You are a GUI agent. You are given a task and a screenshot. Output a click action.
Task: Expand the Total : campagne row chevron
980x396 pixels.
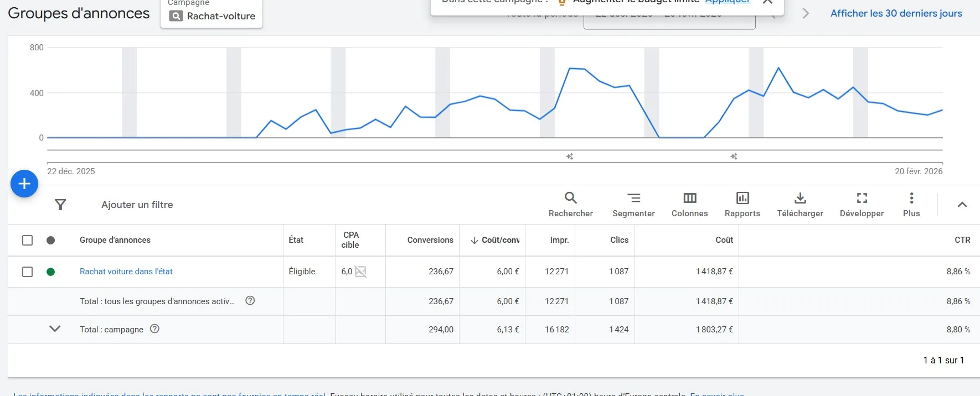tap(55, 329)
